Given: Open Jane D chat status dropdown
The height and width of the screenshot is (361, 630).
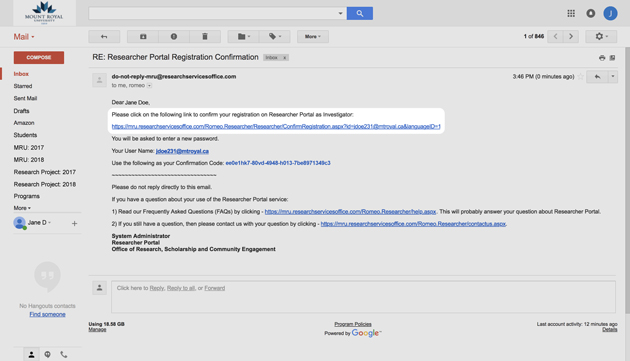Looking at the screenshot, I should click(x=39, y=223).
